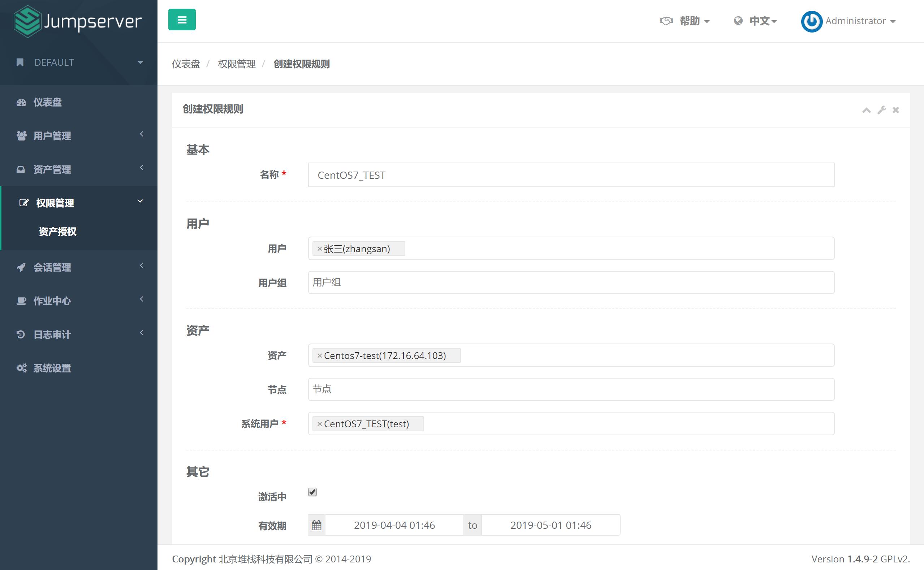
Task: Expand the 用户管理 sidebar menu
Action: pyautogui.click(x=78, y=136)
